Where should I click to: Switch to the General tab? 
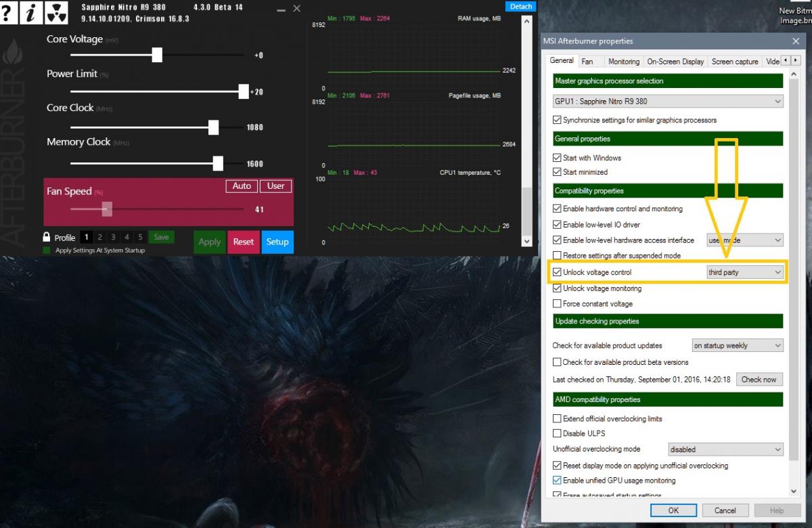562,60
